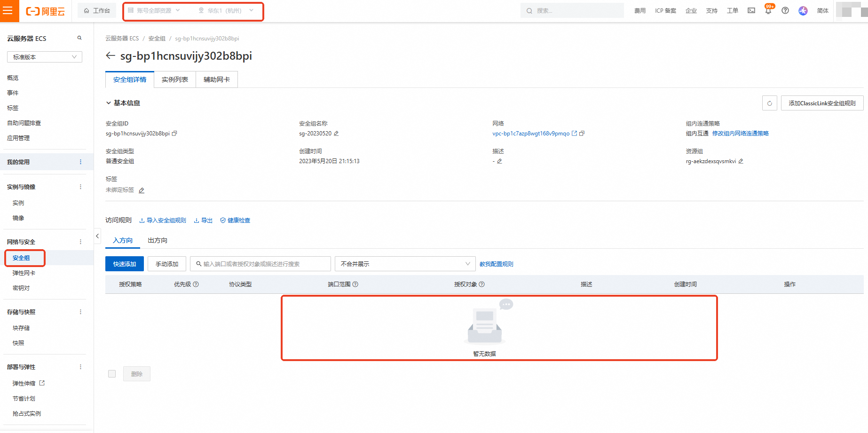The width and height of the screenshot is (868, 433).
Task: Open more options for 网络与安全 section
Action: point(80,242)
